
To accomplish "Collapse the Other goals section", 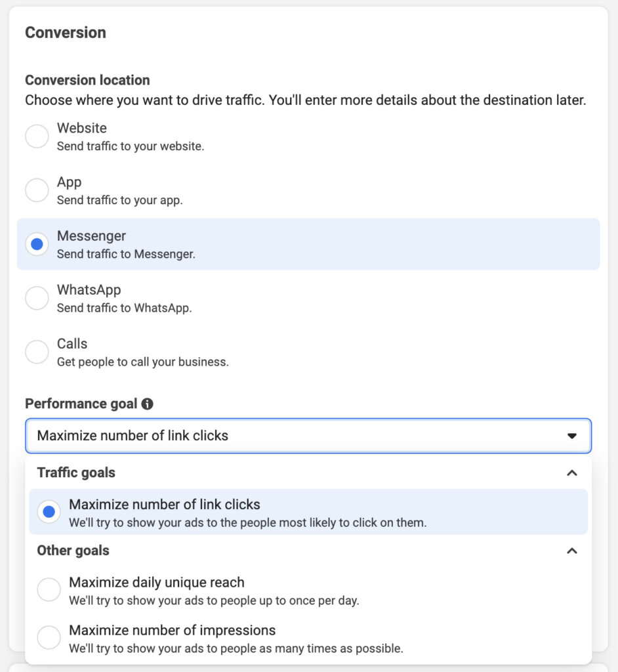I will (x=571, y=551).
